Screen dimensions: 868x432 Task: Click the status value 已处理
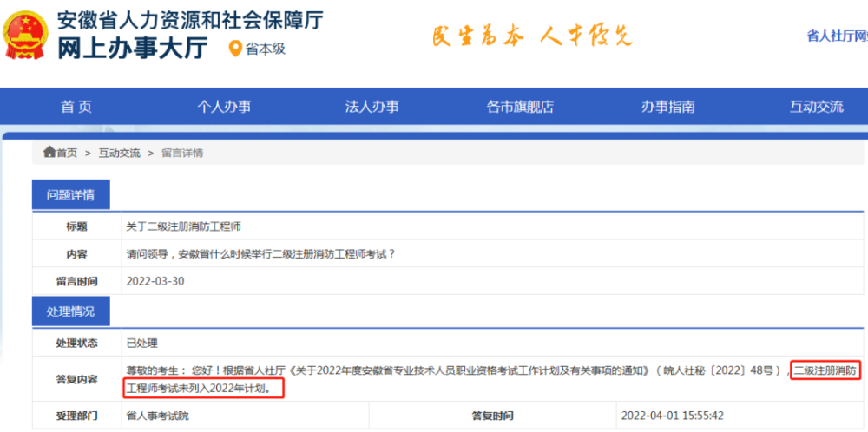click(142, 343)
